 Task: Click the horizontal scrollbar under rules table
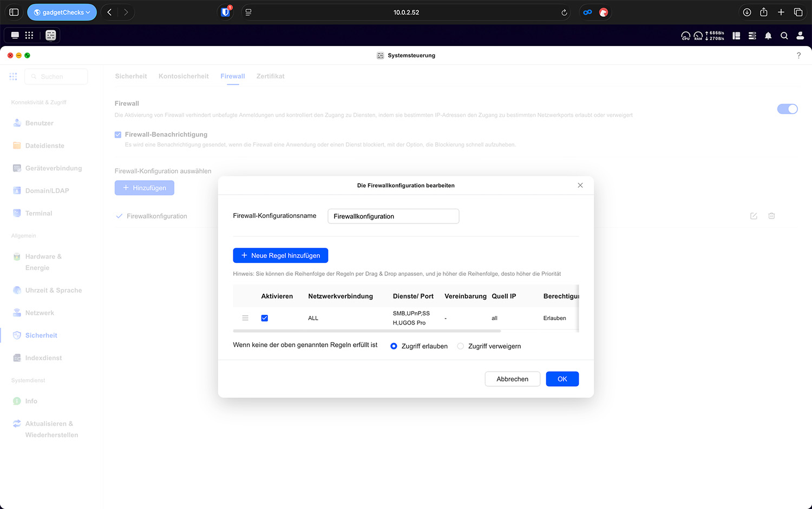(366, 330)
